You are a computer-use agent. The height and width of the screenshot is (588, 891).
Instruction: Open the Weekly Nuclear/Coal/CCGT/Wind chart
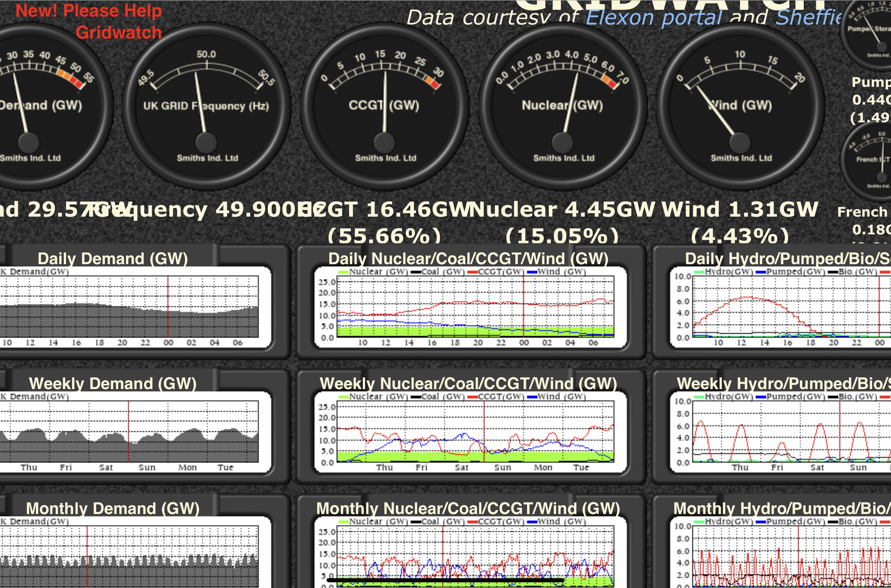tap(470, 432)
